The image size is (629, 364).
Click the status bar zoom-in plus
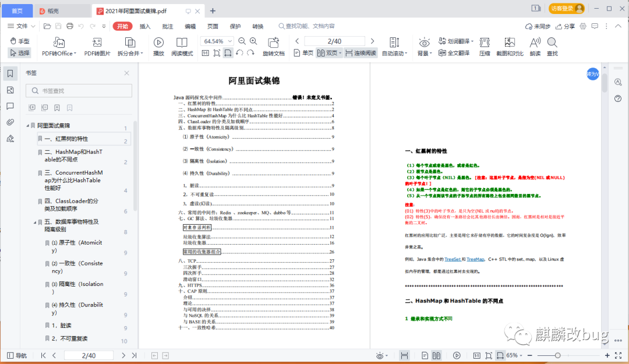607,356
